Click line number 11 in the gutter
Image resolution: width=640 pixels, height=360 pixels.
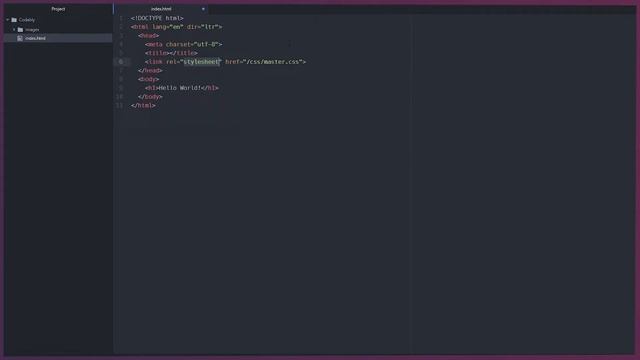pos(119,105)
